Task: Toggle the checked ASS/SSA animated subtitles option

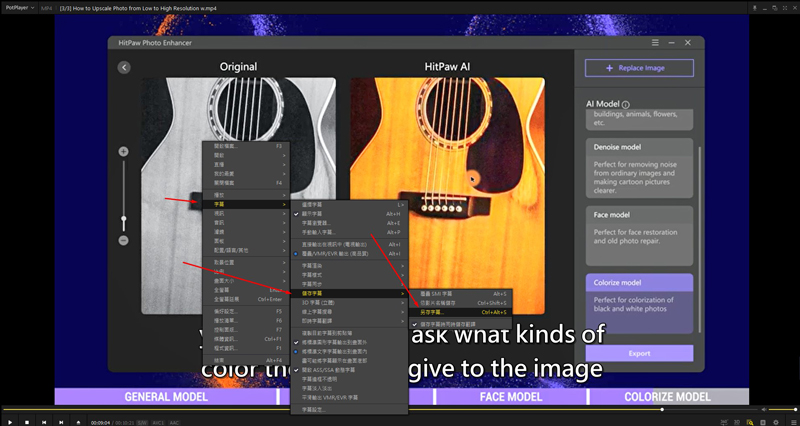Action: [349, 370]
